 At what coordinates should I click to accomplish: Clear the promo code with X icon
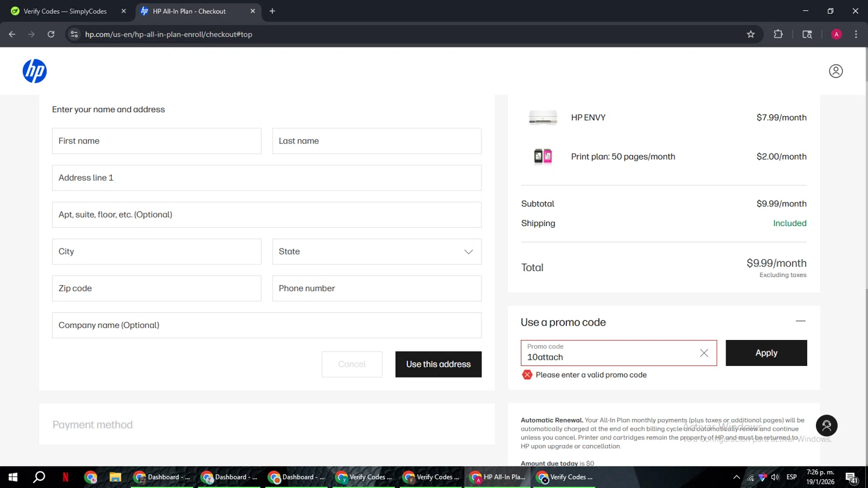click(704, 353)
